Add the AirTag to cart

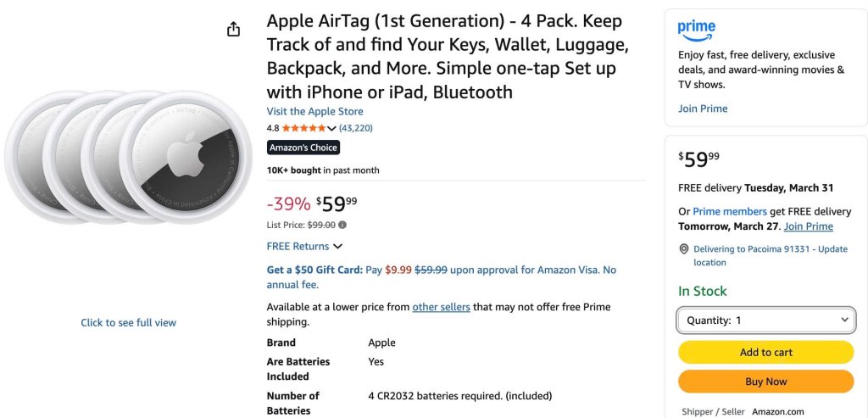point(766,352)
